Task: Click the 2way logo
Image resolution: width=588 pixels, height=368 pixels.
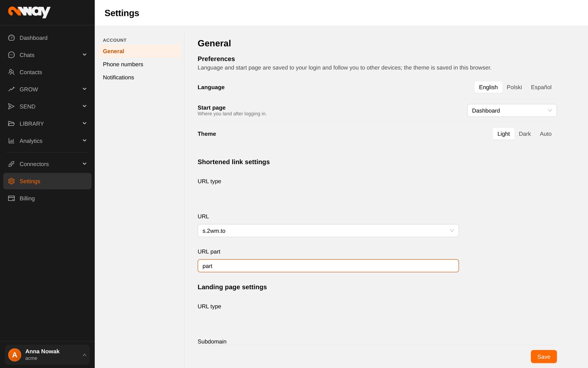Action: (x=29, y=12)
